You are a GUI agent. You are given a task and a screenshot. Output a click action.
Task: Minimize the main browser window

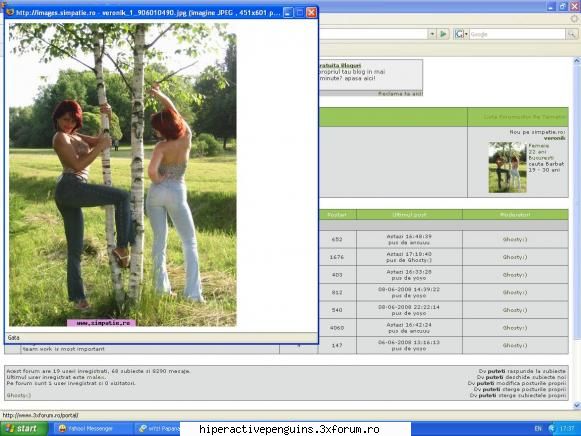[551, 6]
